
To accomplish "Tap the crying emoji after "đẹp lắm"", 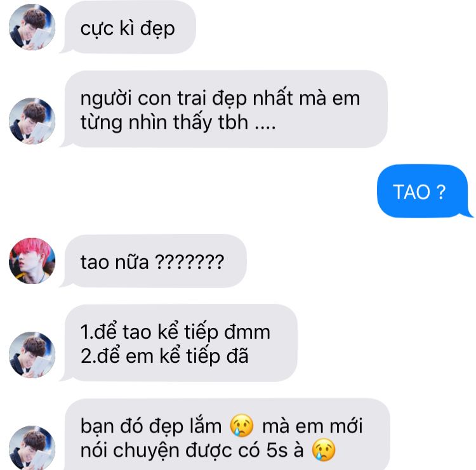I will [x=242, y=426].
